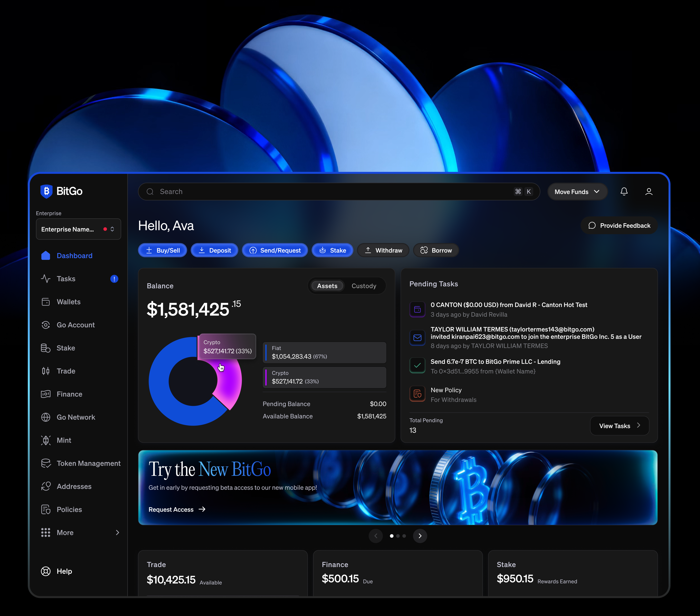The image size is (700, 616).
Task: Click the Trade candlestick icon
Action: pos(46,371)
